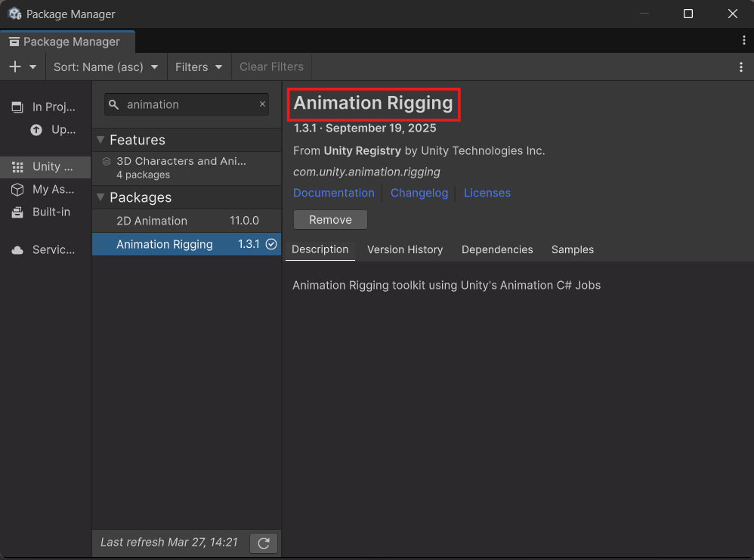This screenshot has width=754, height=560.
Task: Select the Animation Rigging package row
Action: click(x=187, y=244)
